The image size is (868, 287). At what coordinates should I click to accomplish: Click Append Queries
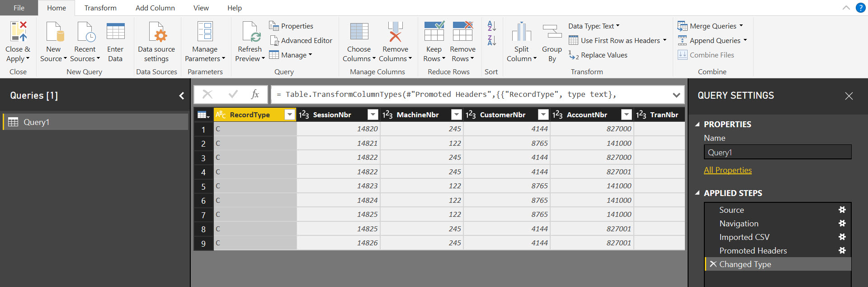pos(712,40)
